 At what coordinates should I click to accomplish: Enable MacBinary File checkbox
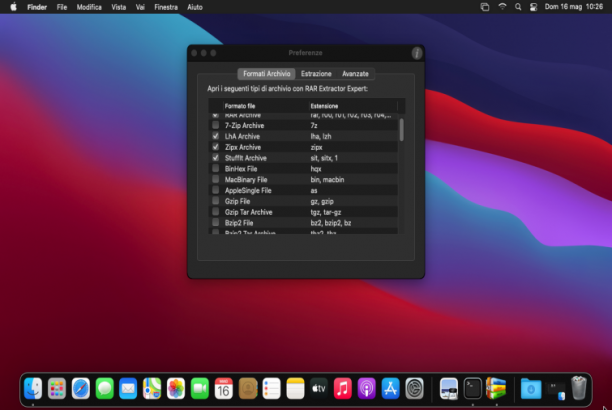pyautogui.click(x=215, y=180)
